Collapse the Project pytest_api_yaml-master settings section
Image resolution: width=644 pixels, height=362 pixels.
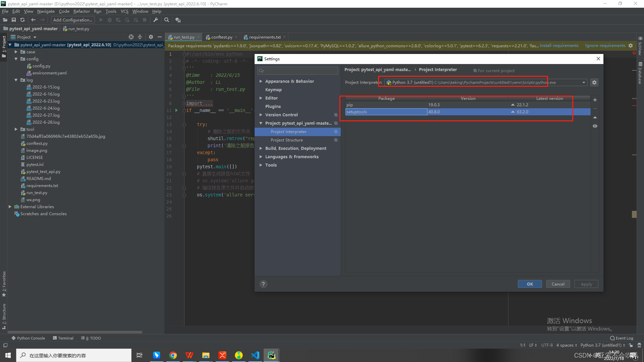click(x=261, y=123)
